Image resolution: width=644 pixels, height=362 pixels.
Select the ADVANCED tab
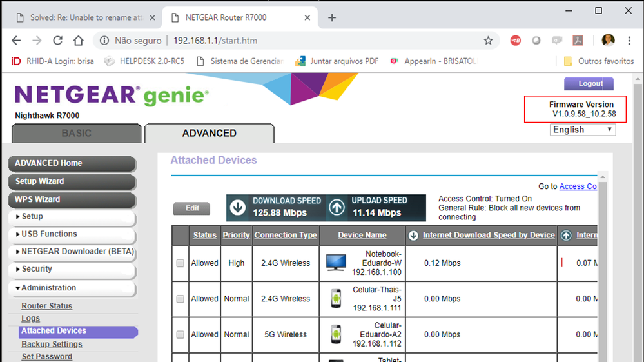click(x=209, y=133)
